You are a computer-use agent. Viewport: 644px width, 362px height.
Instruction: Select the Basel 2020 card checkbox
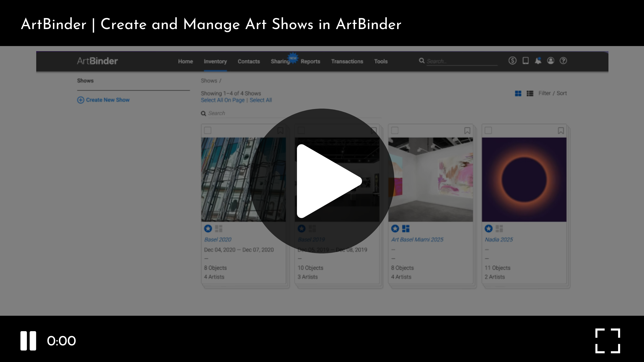(208, 130)
